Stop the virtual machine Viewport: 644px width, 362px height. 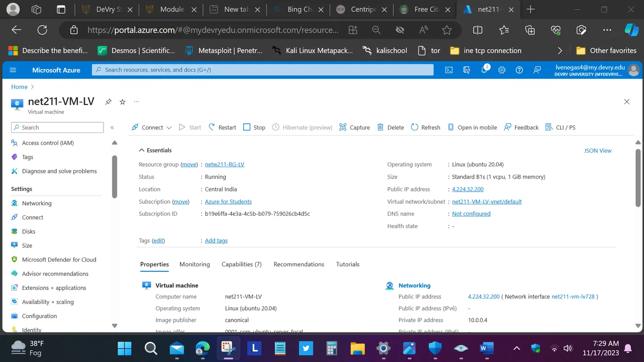[254, 127]
